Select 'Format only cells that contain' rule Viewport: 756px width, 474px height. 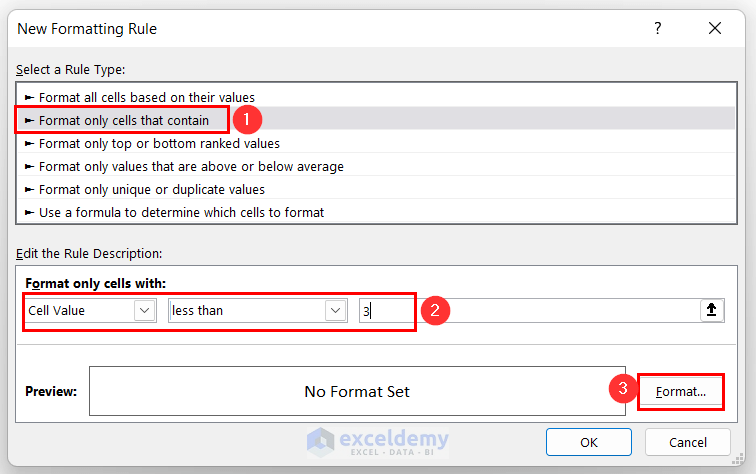point(124,120)
